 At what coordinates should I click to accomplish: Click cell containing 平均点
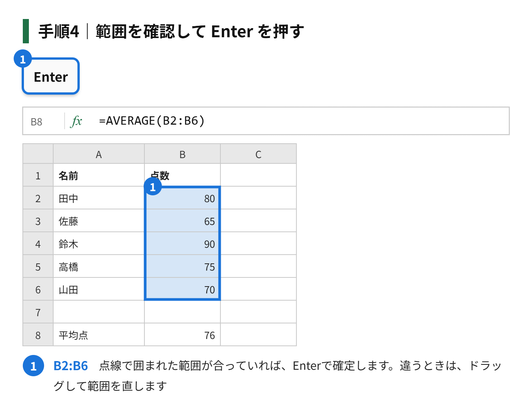pyautogui.click(x=99, y=335)
